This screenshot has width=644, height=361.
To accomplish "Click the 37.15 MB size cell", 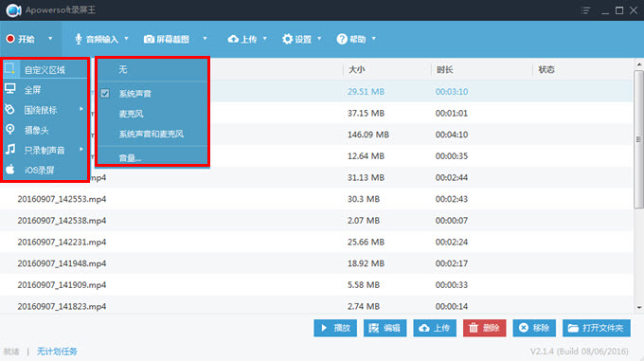I will coord(366,113).
